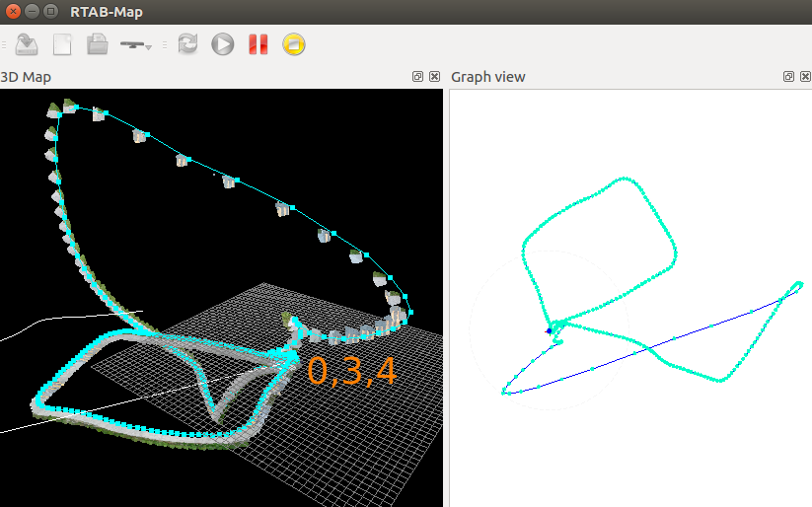Stop mapping with the yellow stop button
812x507 pixels.
293,44
